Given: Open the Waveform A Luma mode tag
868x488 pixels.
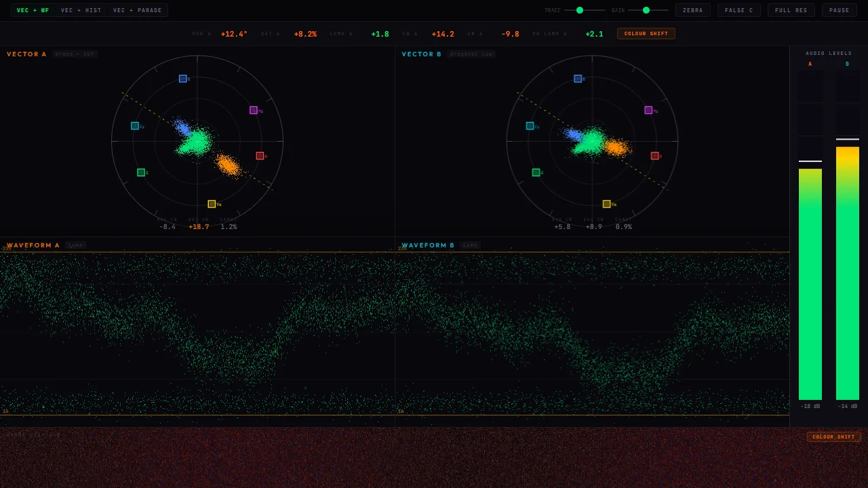Looking at the screenshot, I should click(76, 245).
